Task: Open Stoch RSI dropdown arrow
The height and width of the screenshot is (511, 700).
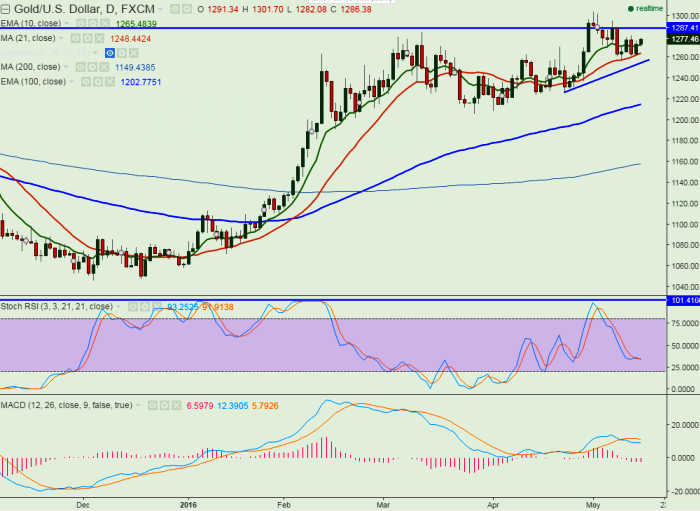Action: coord(119,307)
